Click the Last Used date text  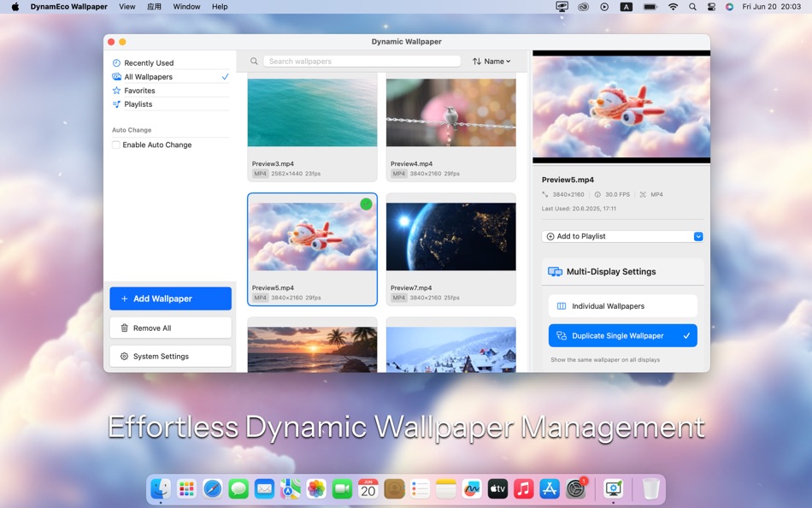pos(579,209)
